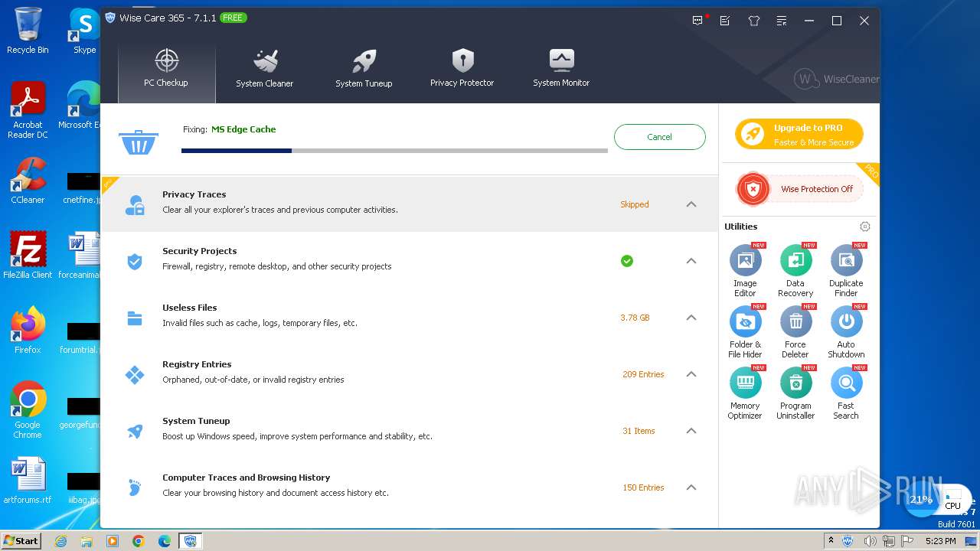Click the feedback message icon in title bar
980x551 pixels.
point(697,21)
